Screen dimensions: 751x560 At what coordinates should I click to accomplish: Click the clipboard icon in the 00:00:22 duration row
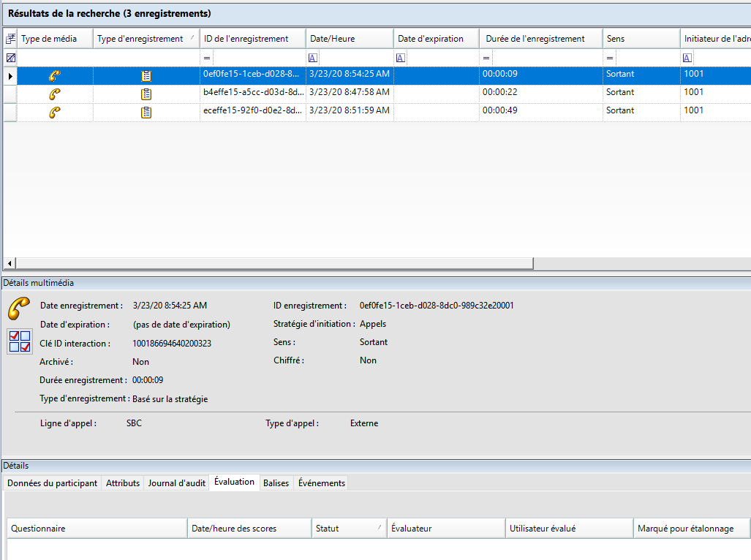[146, 94]
